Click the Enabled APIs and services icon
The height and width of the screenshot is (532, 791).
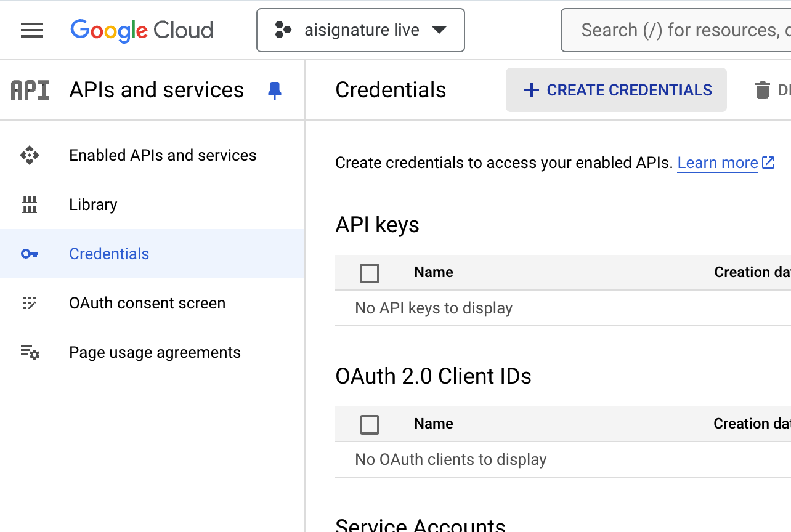(x=30, y=155)
